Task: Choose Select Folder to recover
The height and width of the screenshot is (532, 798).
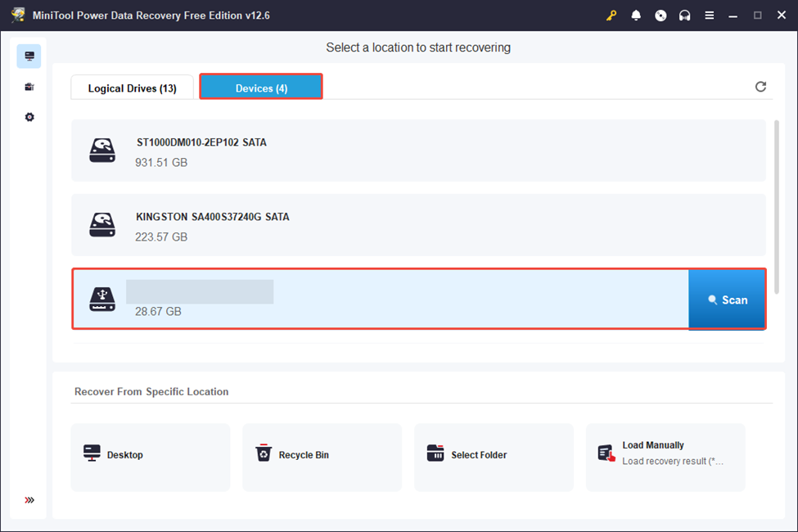Action: [494, 458]
